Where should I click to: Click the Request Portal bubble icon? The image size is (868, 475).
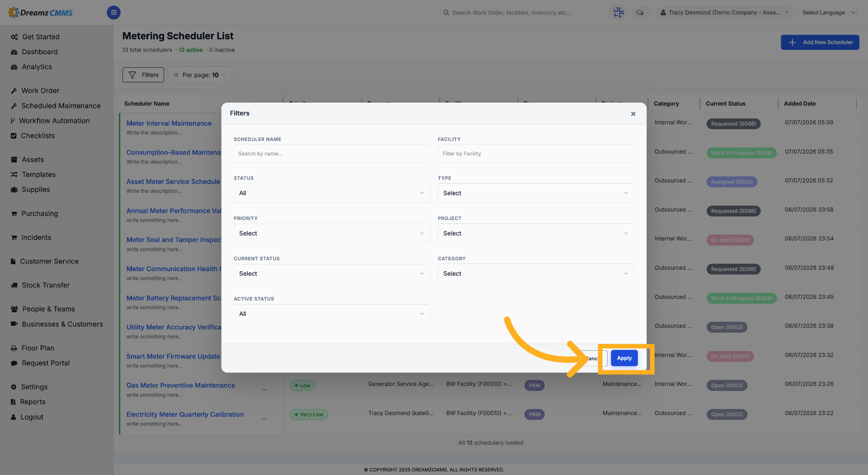tap(14, 363)
